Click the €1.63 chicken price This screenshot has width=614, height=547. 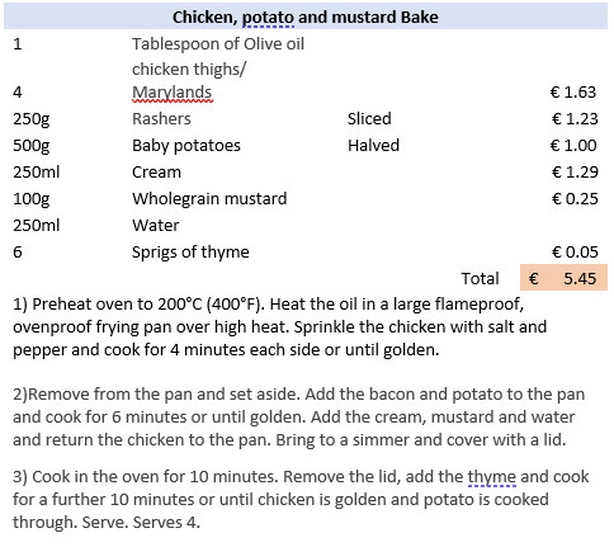point(573,92)
